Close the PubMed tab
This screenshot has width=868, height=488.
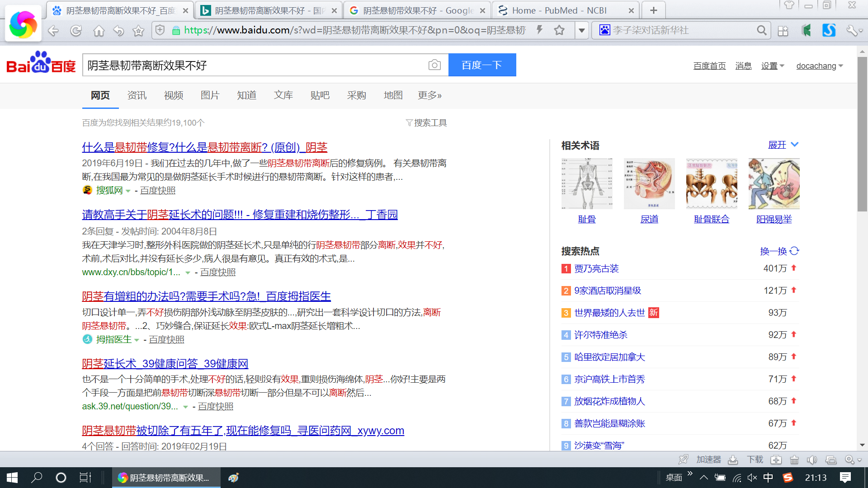click(x=631, y=10)
